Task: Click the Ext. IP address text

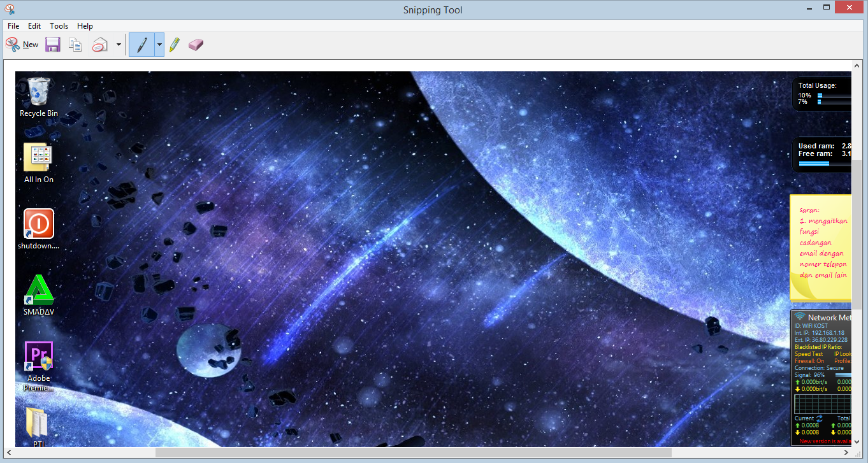Action: tap(821, 340)
